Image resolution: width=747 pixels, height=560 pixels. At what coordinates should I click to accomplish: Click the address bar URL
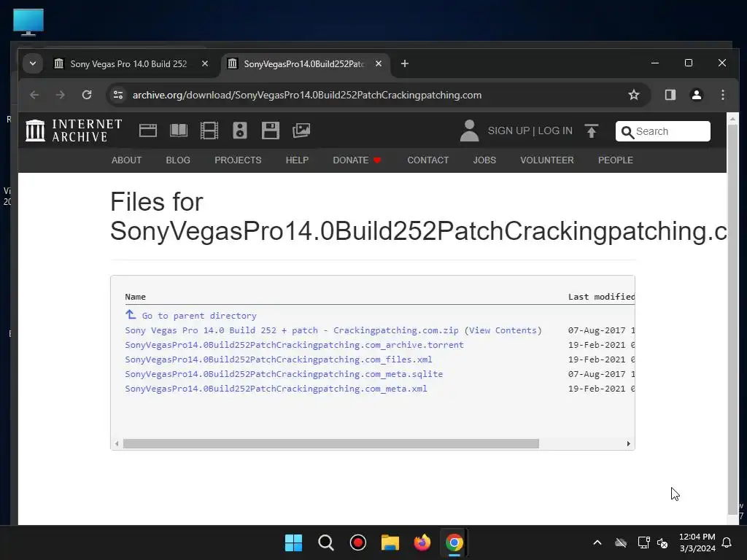(x=307, y=95)
